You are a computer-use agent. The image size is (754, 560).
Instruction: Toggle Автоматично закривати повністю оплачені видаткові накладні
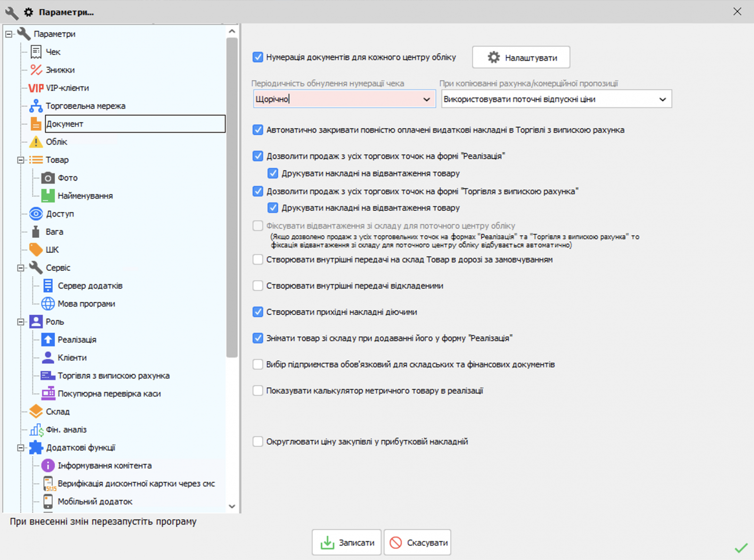tap(258, 130)
